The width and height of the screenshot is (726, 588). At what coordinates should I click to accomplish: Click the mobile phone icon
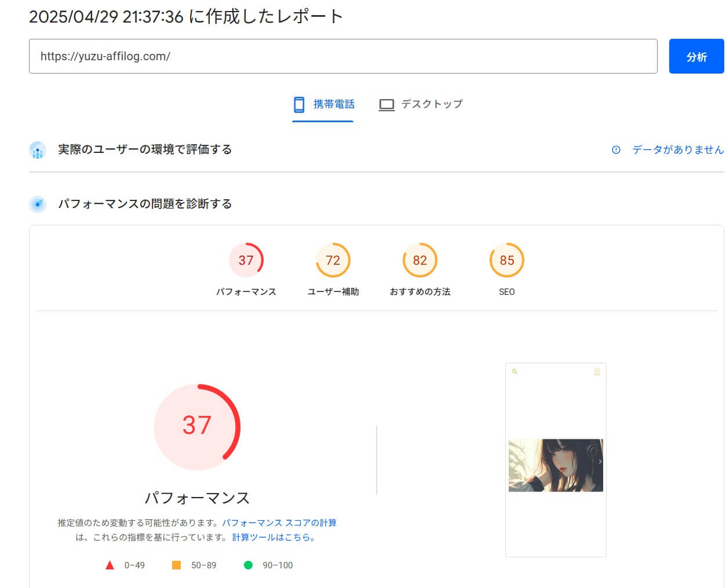tap(299, 105)
